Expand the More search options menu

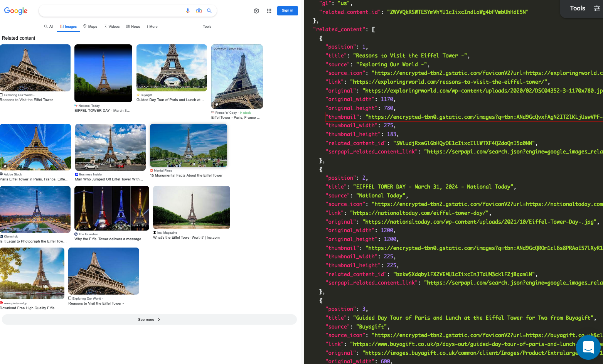tap(152, 27)
